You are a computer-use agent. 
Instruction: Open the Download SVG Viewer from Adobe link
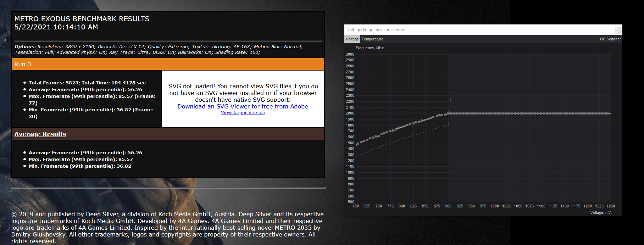pyautogui.click(x=243, y=106)
